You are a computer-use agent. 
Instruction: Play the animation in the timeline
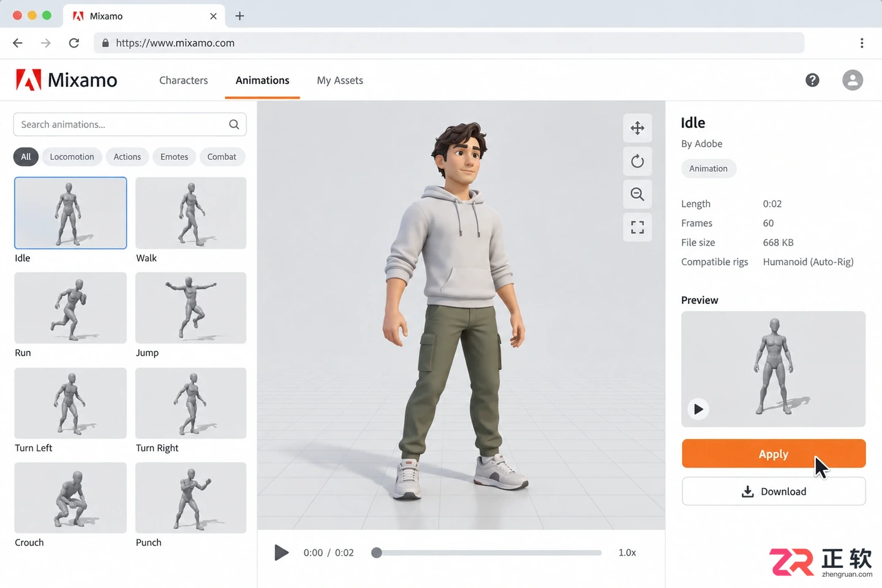281,552
